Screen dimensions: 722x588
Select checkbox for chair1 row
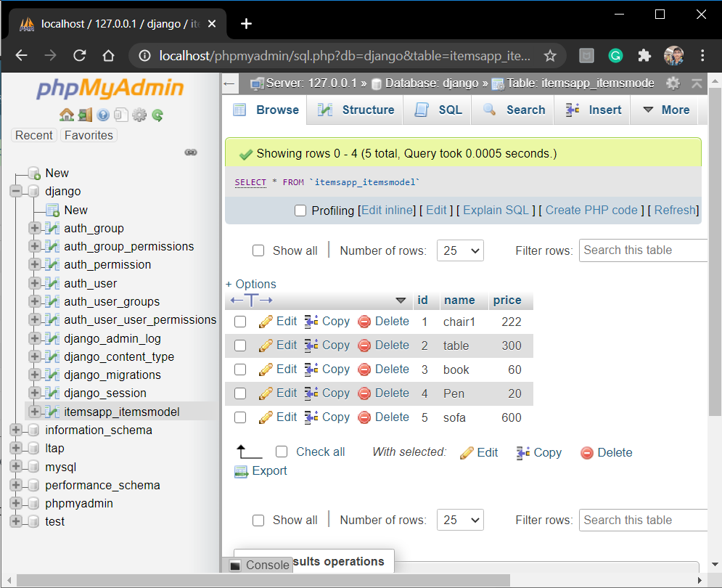[240, 322]
